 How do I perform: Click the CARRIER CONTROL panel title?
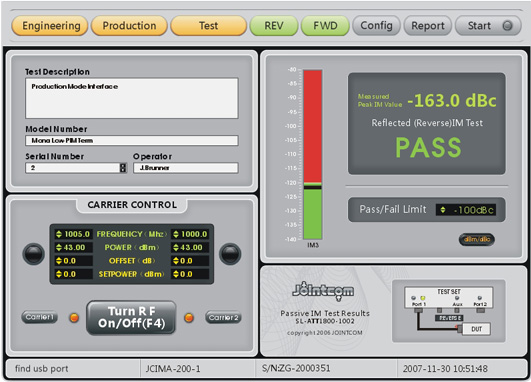point(132,205)
